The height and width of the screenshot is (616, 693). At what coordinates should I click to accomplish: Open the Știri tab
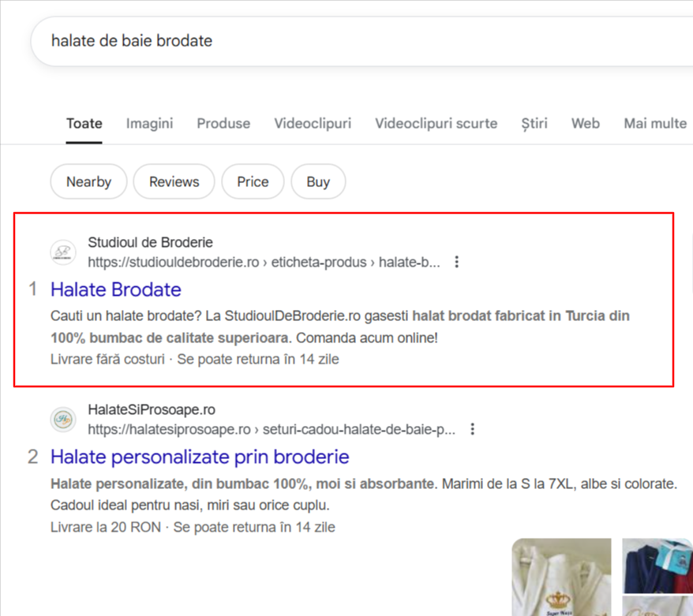[x=534, y=123]
